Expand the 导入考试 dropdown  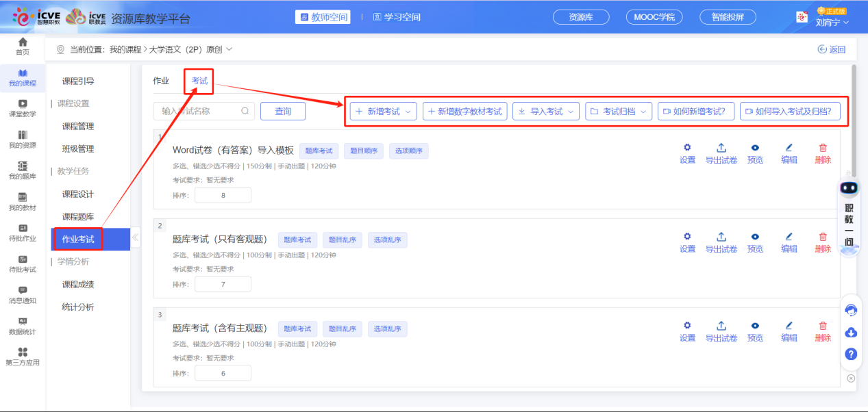pyautogui.click(x=546, y=112)
